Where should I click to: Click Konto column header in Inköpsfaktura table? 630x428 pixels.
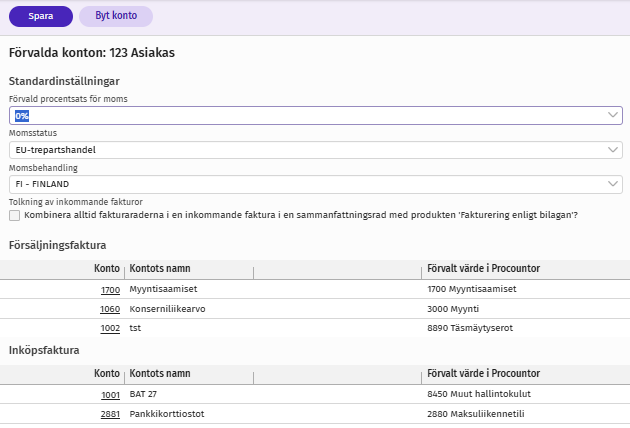point(107,373)
